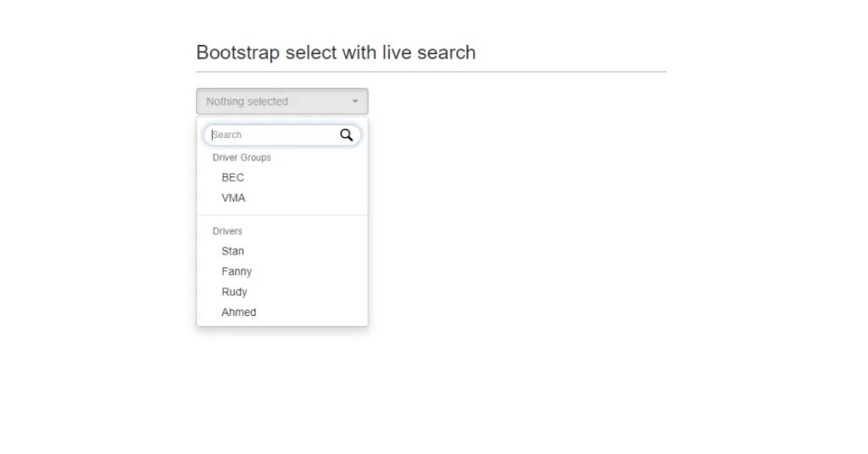
Task: Click the magnifying glass search icon
Action: coord(346,135)
